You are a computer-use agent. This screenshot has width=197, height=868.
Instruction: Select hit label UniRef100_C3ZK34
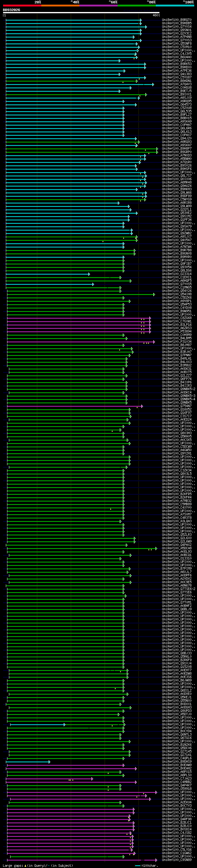tap(177, 470)
